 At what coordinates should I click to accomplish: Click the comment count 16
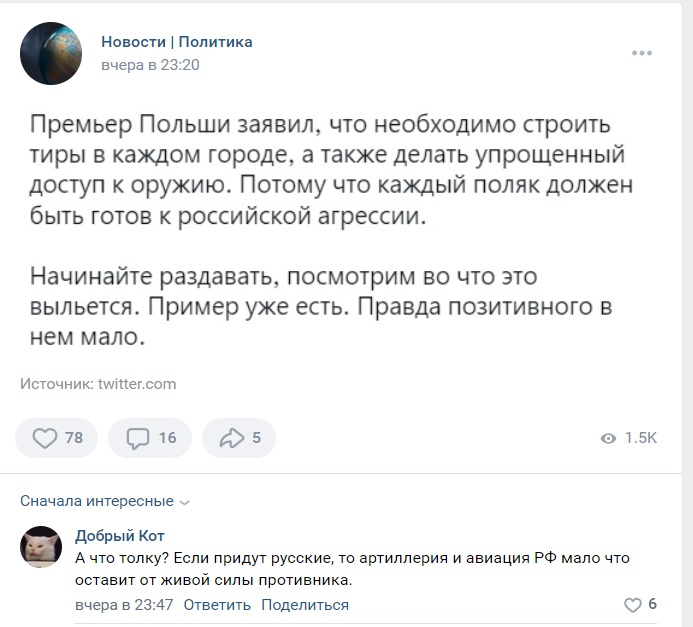tap(168, 438)
